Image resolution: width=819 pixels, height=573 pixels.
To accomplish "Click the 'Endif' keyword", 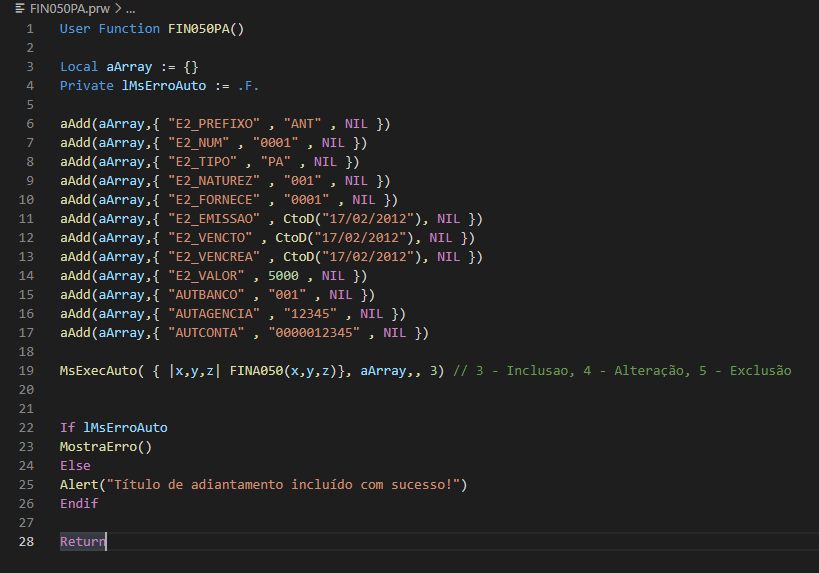I will click(x=79, y=504).
